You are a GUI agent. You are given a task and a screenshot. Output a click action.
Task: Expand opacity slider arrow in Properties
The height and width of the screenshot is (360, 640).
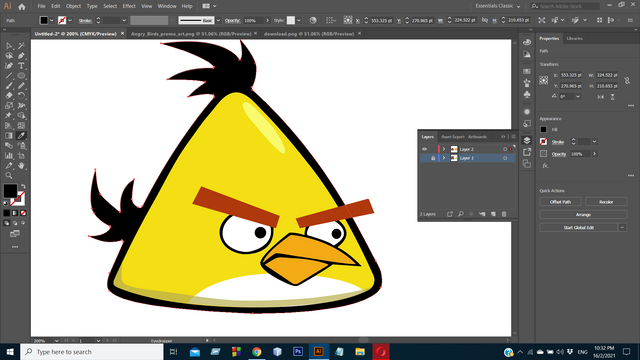pos(594,154)
